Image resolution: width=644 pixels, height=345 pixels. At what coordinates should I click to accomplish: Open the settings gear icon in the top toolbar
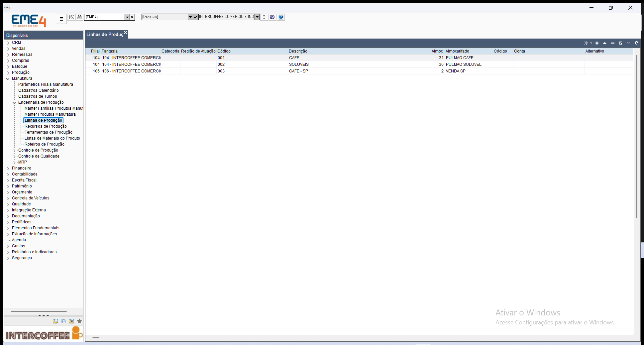[272, 17]
